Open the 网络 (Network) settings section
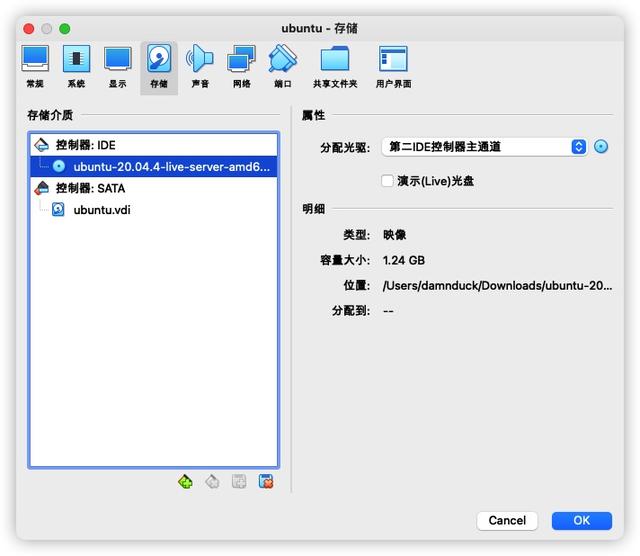Image resolution: width=640 pixels, height=556 pixels. [x=242, y=68]
